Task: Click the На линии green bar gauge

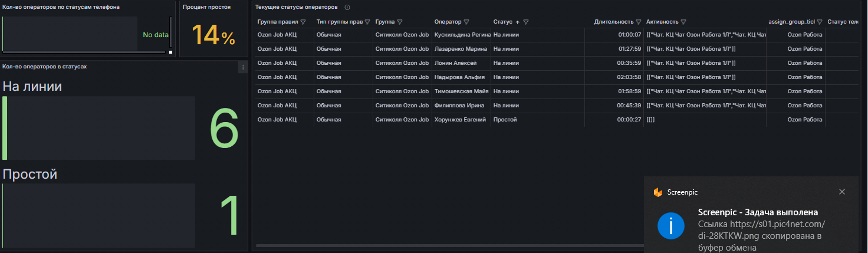Action: [99, 128]
